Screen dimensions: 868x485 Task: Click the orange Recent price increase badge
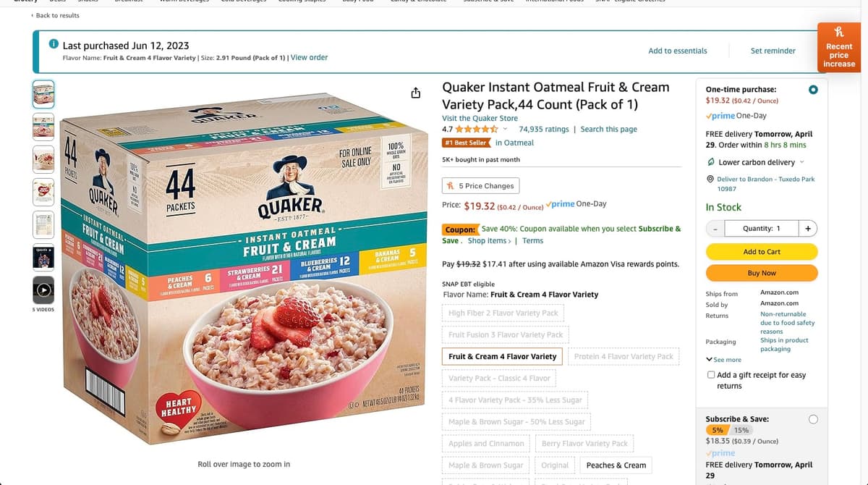click(x=839, y=47)
